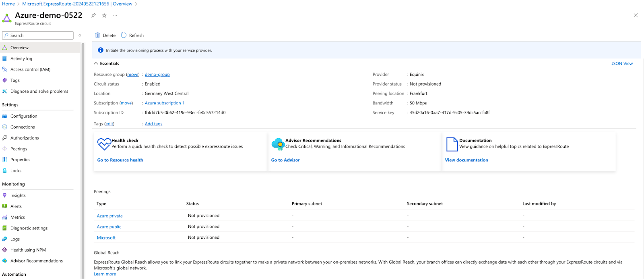Collapse the Essentials section chevron
Screen dimensions: 644x279
(96, 64)
